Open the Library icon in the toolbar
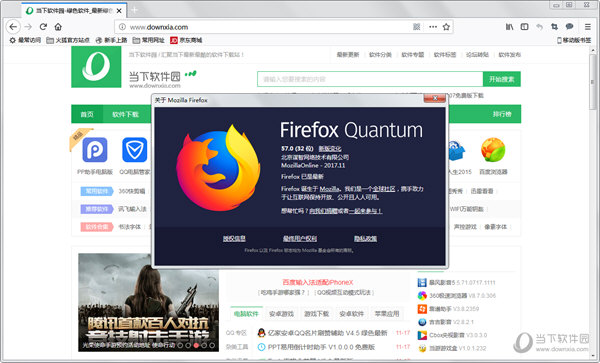Viewport: 600px width, 363px height. pos(509,27)
